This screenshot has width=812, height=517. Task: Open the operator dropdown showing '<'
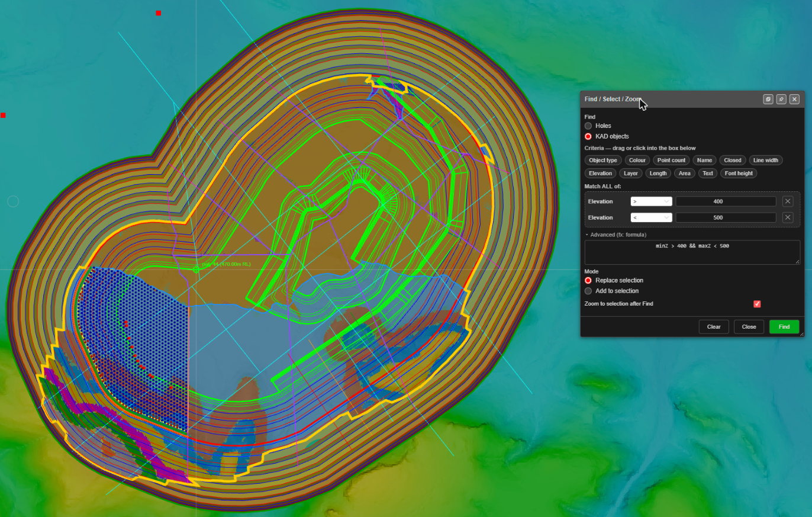coord(652,217)
